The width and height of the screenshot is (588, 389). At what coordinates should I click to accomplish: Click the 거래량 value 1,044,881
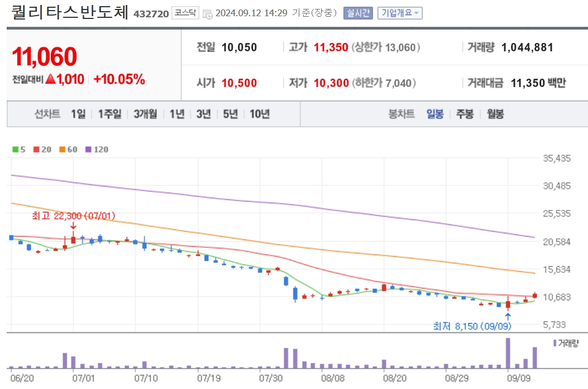coord(527,47)
